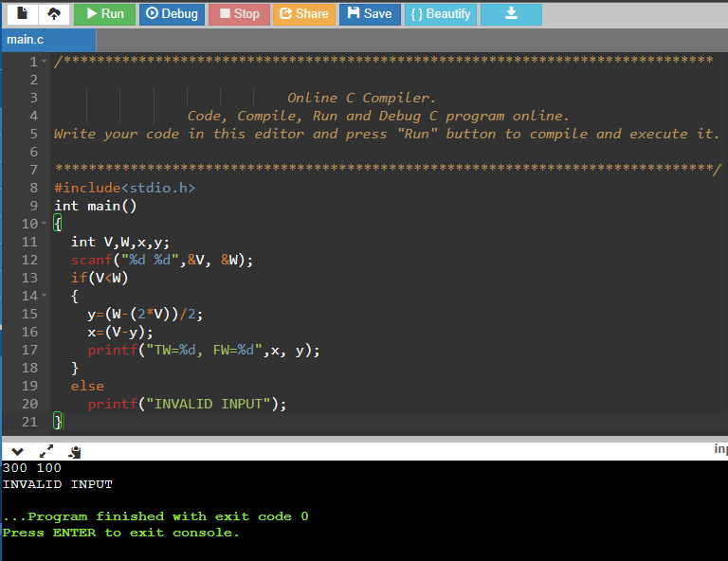Stop the running program
The image size is (728, 561).
pos(239,14)
